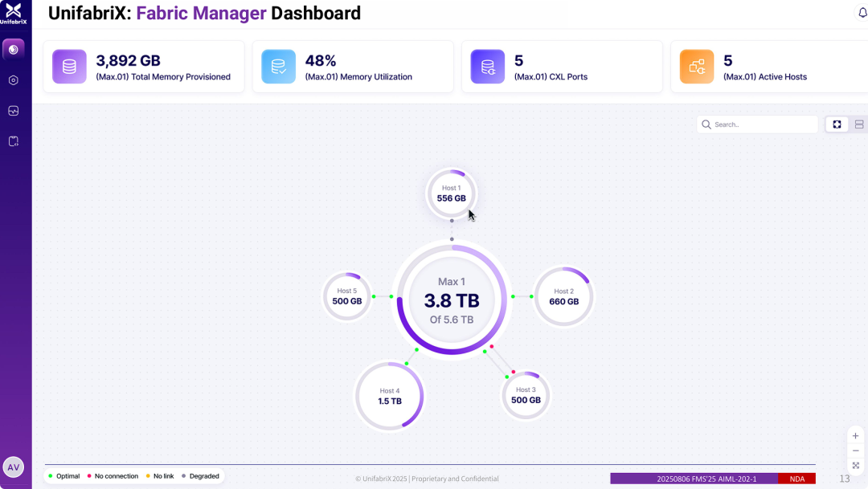868x489 pixels.
Task: Switch to the list view layout
Action: [859, 124]
